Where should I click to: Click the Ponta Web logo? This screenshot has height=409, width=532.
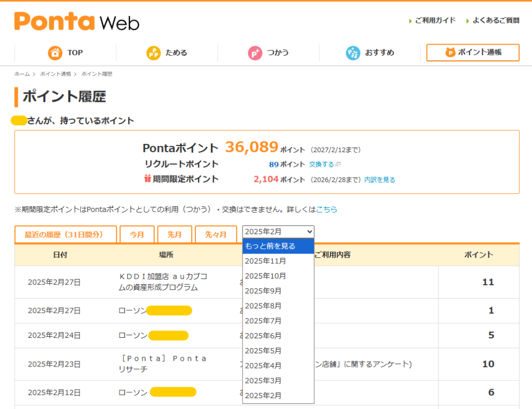tap(76, 21)
